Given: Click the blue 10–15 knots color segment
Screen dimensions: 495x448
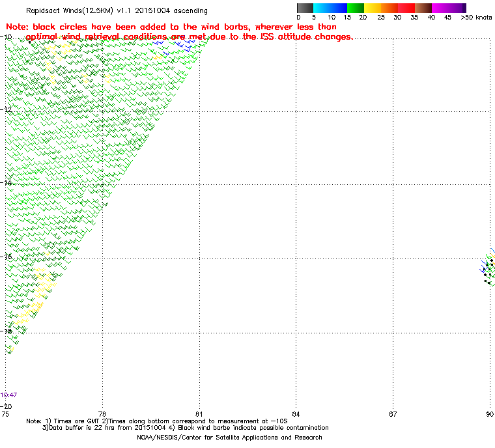Looking at the screenshot, I should (x=339, y=8).
